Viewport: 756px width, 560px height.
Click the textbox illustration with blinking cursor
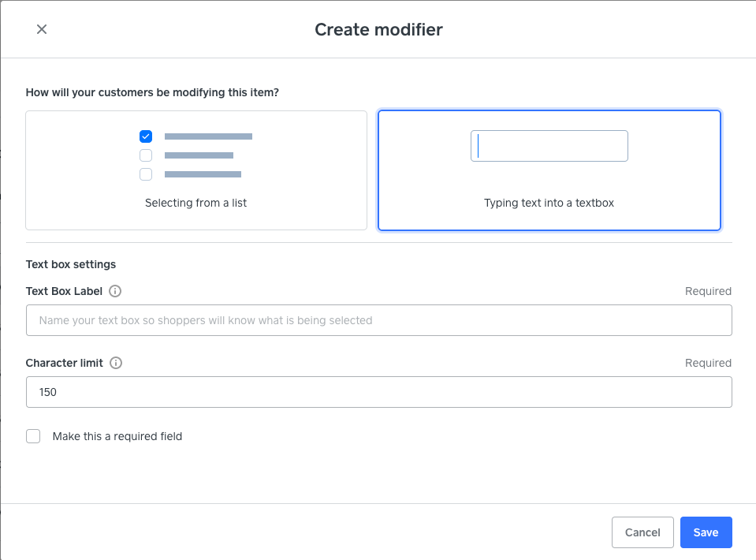pos(549,146)
